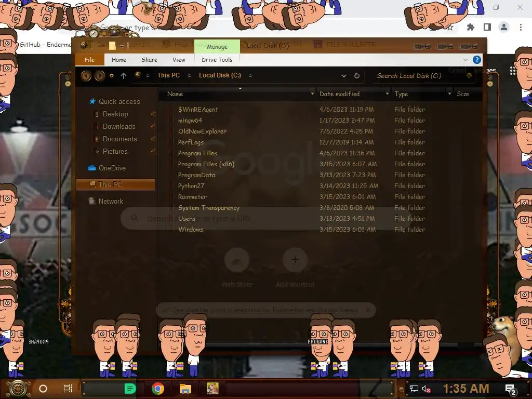Click the OneDrive cloud icon
532x399 pixels.
(92, 168)
